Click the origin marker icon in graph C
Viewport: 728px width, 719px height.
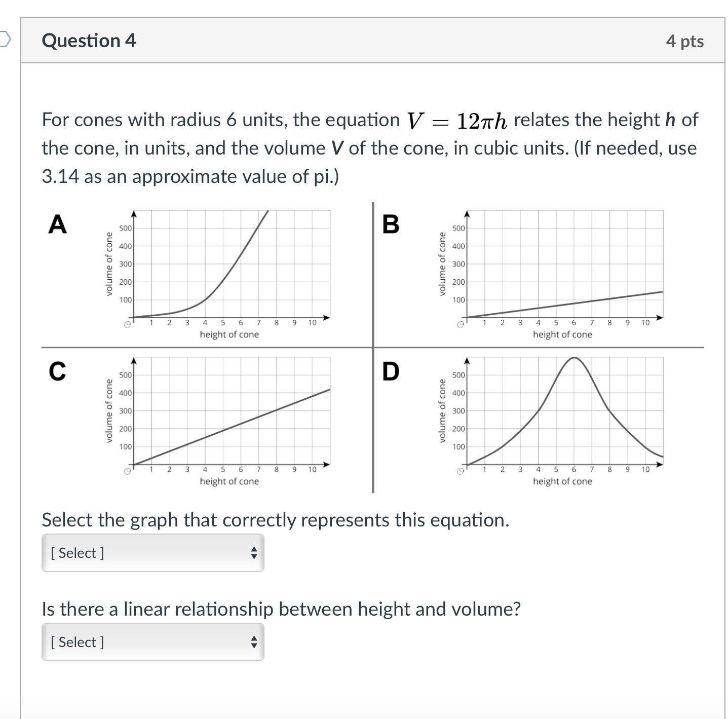pyautogui.click(x=128, y=471)
